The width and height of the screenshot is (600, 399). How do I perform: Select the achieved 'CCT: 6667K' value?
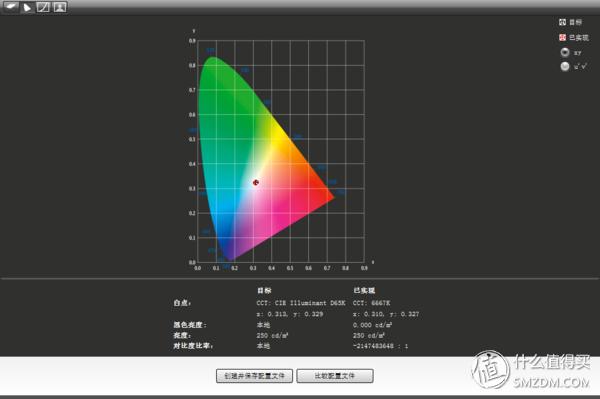(x=371, y=303)
